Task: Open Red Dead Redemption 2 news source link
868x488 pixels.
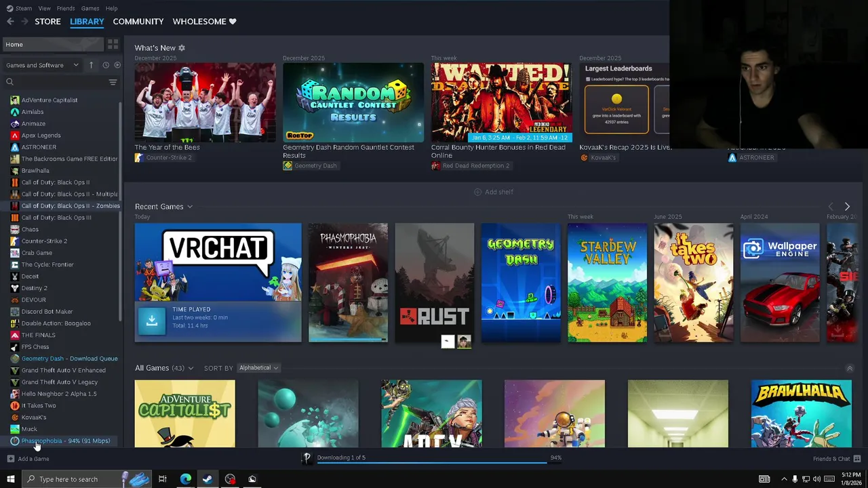Action: pyautogui.click(x=471, y=166)
